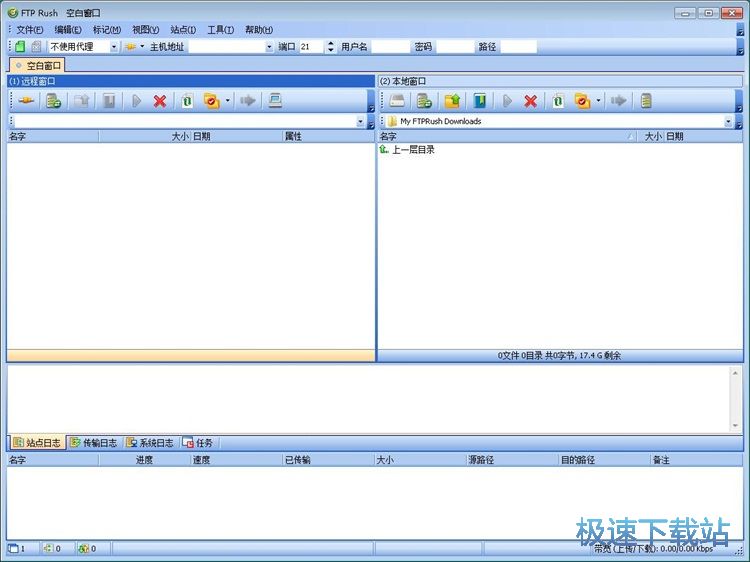Click the local pane bookmark icon
The height and width of the screenshot is (562, 750).
coord(480,101)
